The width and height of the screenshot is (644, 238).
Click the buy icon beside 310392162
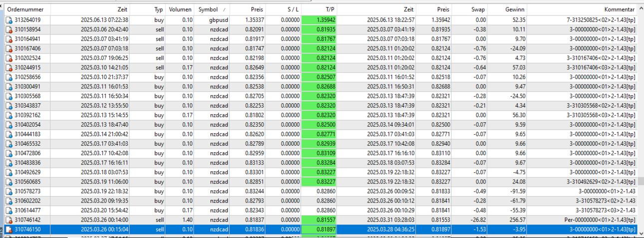click(9, 115)
